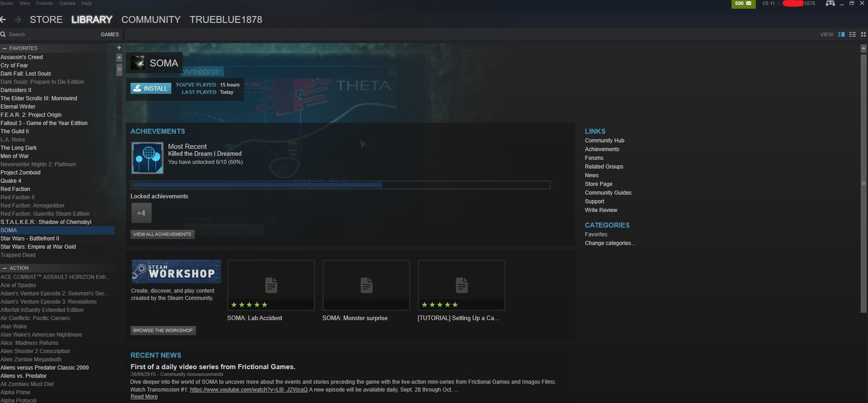Click the back navigation arrow
The image size is (868, 403).
click(x=3, y=20)
